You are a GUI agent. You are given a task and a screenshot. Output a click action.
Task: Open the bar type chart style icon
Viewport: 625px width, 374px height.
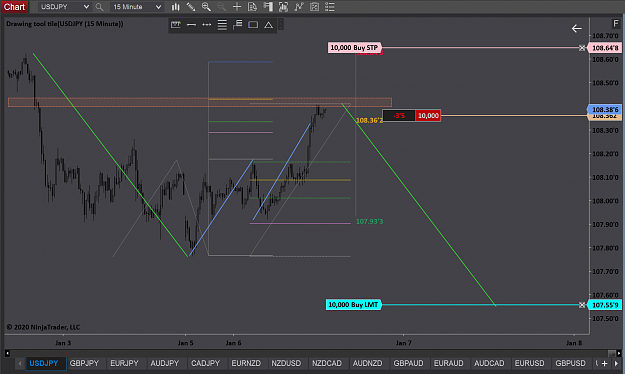(175, 7)
